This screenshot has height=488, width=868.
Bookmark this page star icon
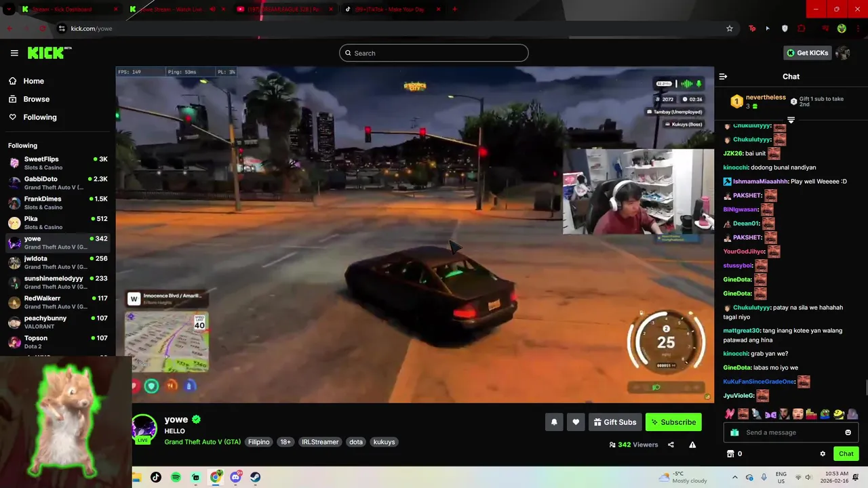click(730, 28)
